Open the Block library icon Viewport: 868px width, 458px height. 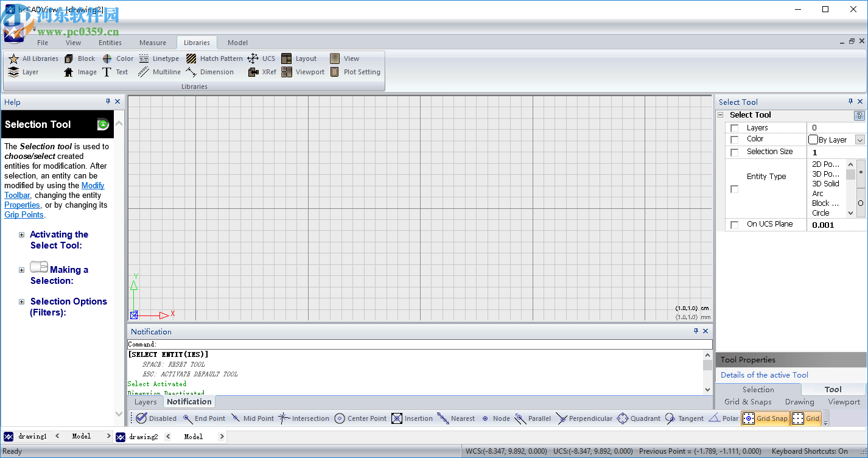click(69, 58)
